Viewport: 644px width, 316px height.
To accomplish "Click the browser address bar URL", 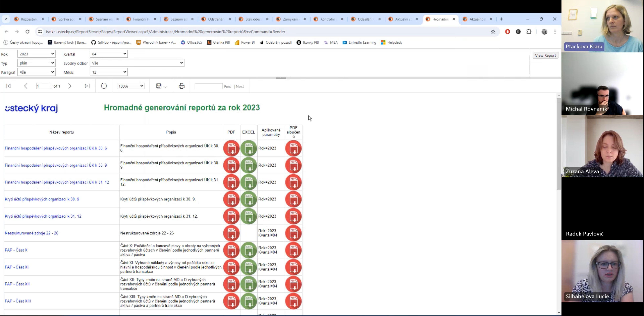I will pos(166,32).
